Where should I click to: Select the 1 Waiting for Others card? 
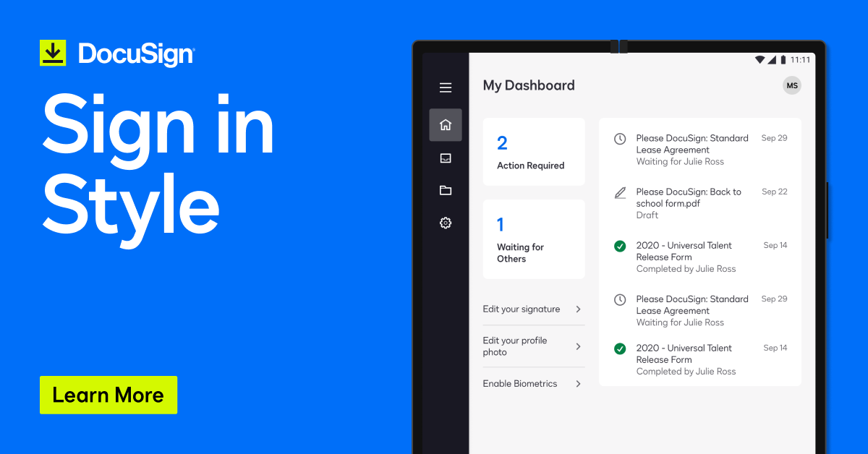click(534, 239)
